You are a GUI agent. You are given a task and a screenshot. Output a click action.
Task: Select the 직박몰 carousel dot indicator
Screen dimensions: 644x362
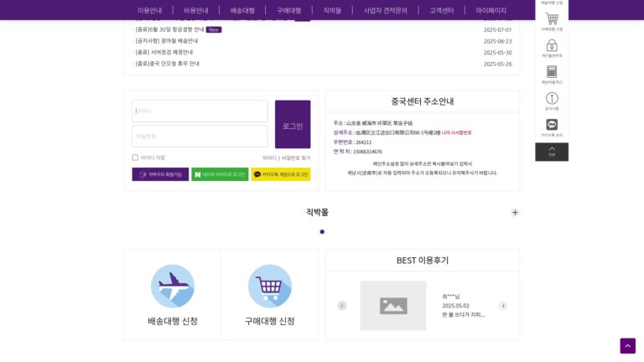(322, 232)
